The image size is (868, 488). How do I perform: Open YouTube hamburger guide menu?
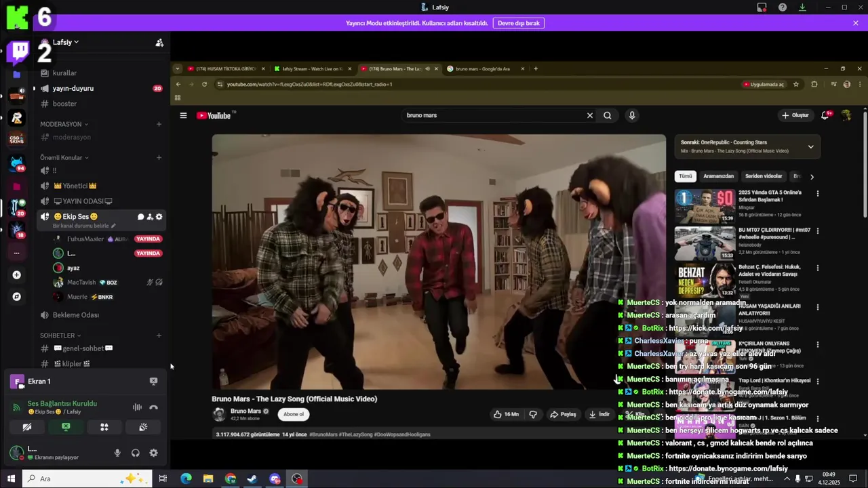tap(183, 115)
